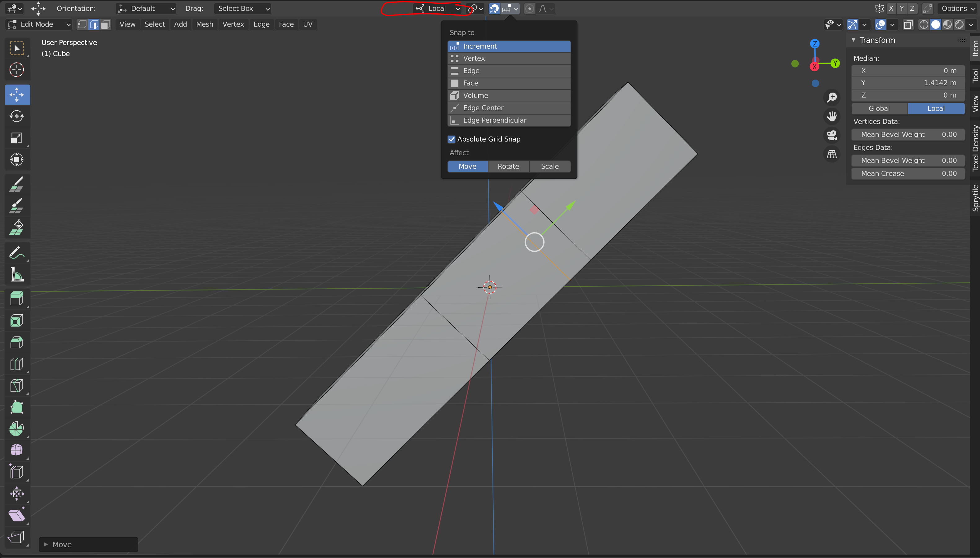Switch perspective/orthographic grid icon

point(832,154)
